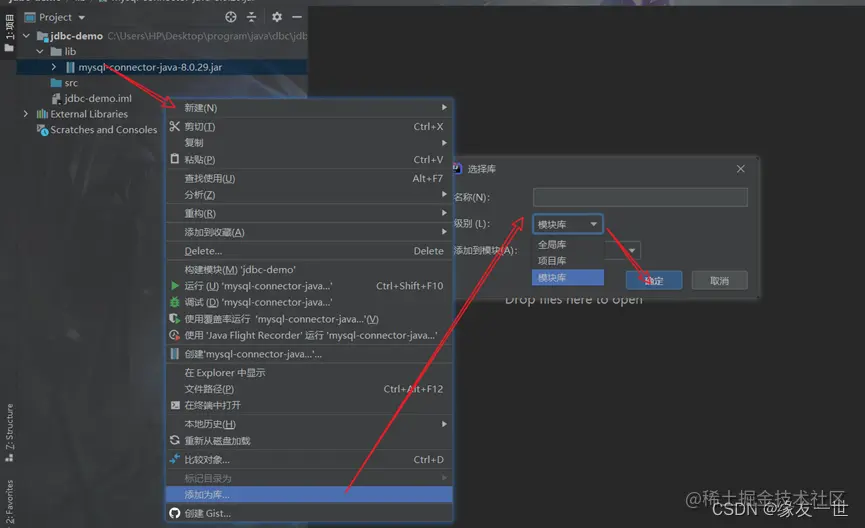Toggle the 1: 项目 side tab
Screen dimensions: 865x528
click(x=9, y=33)
